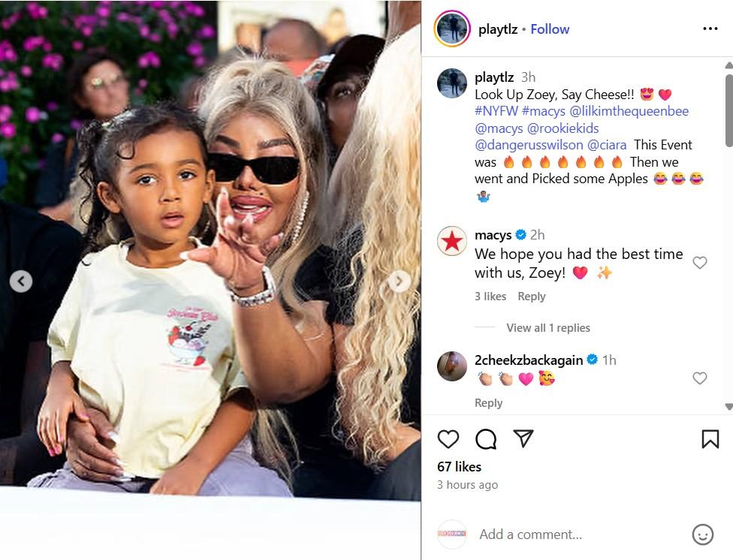
Task: Share post via paper plane icon
Action: pos(523,438)
